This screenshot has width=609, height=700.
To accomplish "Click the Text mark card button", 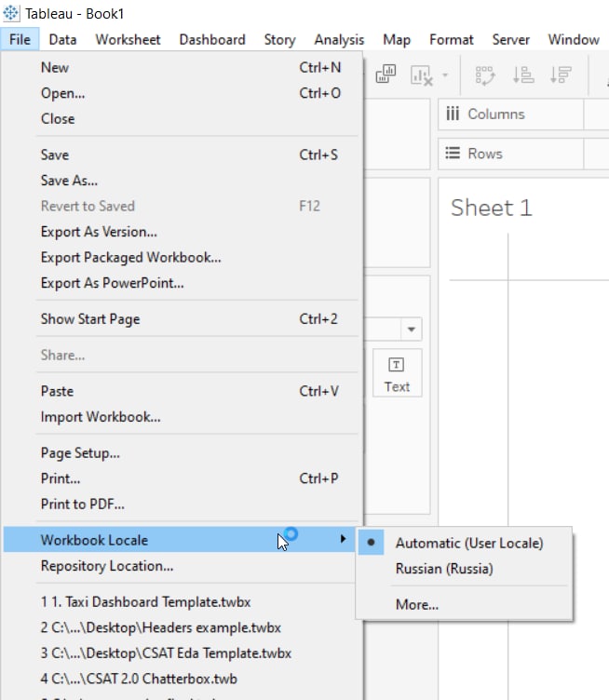I will coord(397,373).
